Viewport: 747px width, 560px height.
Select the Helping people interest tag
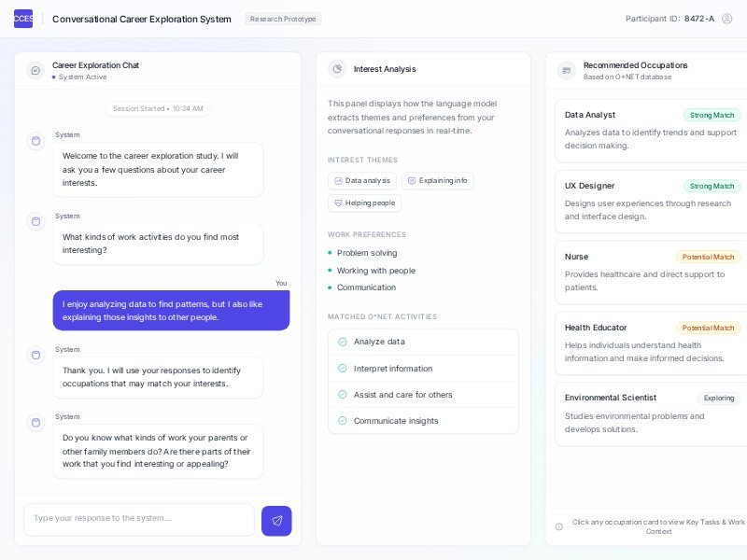[x=364, y=203]
